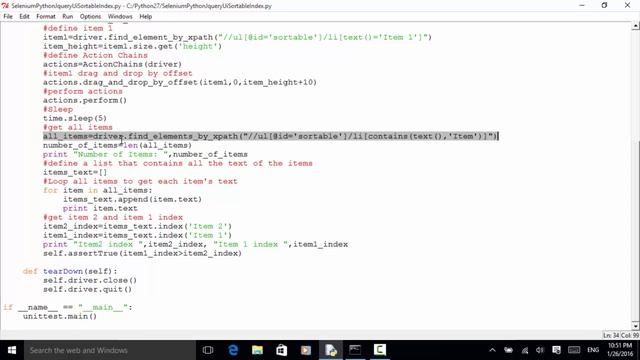Open the Windows menu

120,16
